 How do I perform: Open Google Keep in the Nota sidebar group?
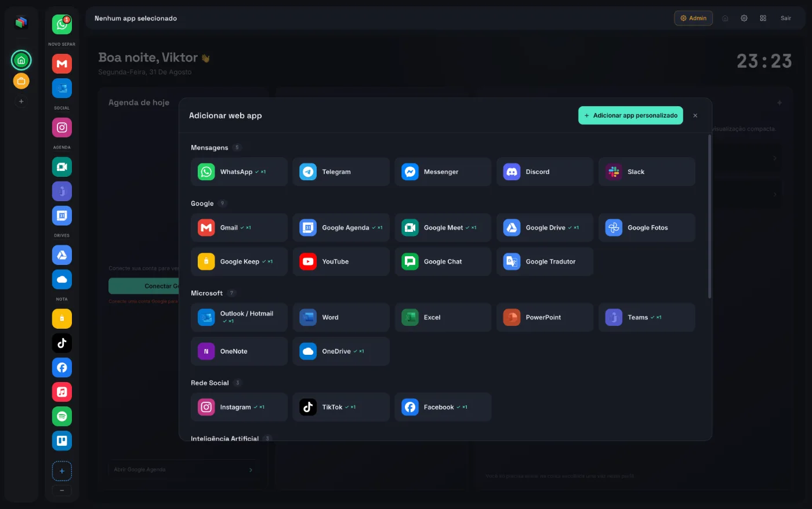(62, 319)
